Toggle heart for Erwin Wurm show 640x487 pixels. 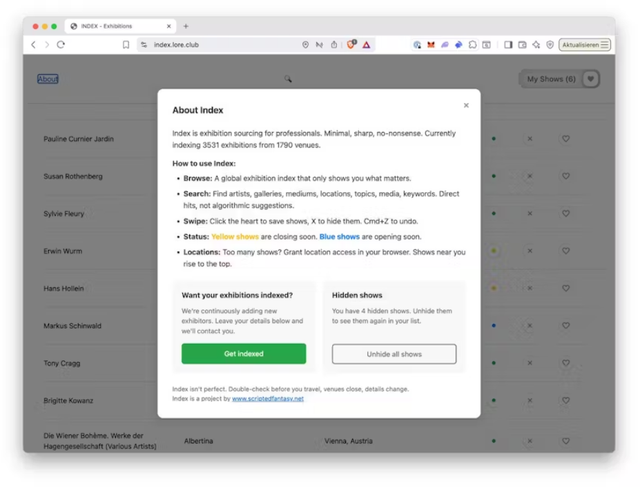pyautogui.click(x=566, y=251)
